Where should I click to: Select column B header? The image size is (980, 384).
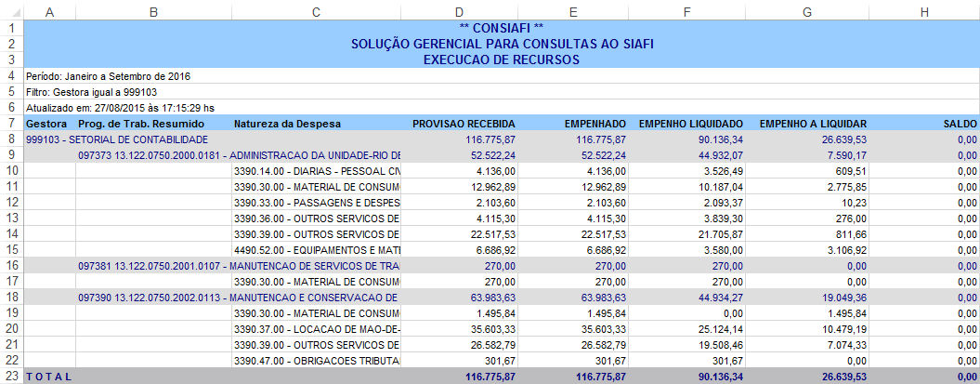pos(154,12)
